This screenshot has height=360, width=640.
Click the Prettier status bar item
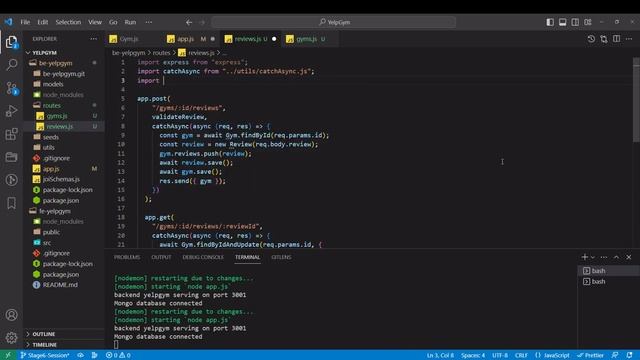pos(591,355)
